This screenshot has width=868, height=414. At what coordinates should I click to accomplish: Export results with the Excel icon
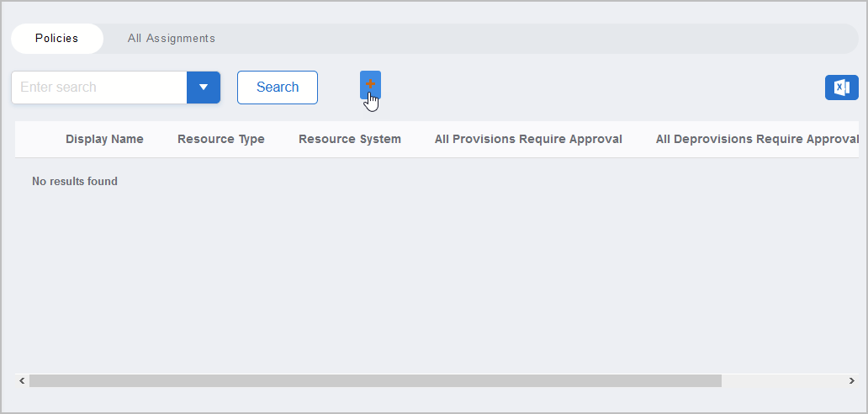[x=841, y=88]
